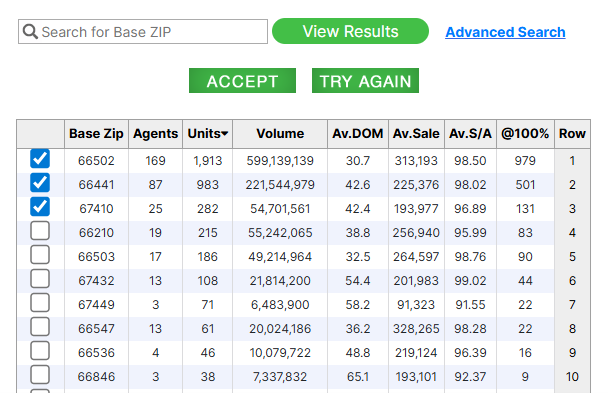The height and width of the screenshot is (393, 608).
Task: Select the checkbox for ZIP 66503
Action: (x=40, y=255)
